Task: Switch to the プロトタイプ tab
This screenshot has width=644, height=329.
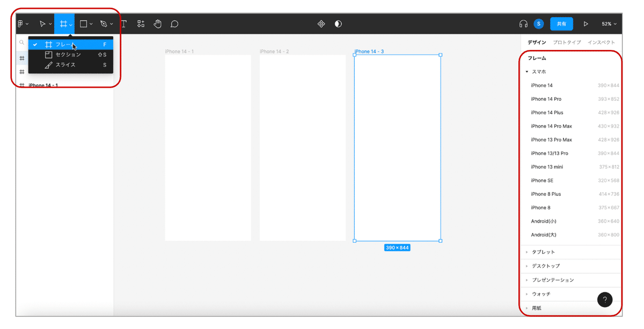Action: pos(567,42)
